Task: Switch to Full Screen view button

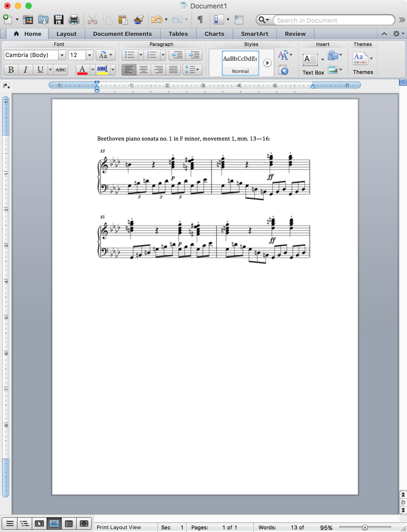Action: tap(84, 523)
